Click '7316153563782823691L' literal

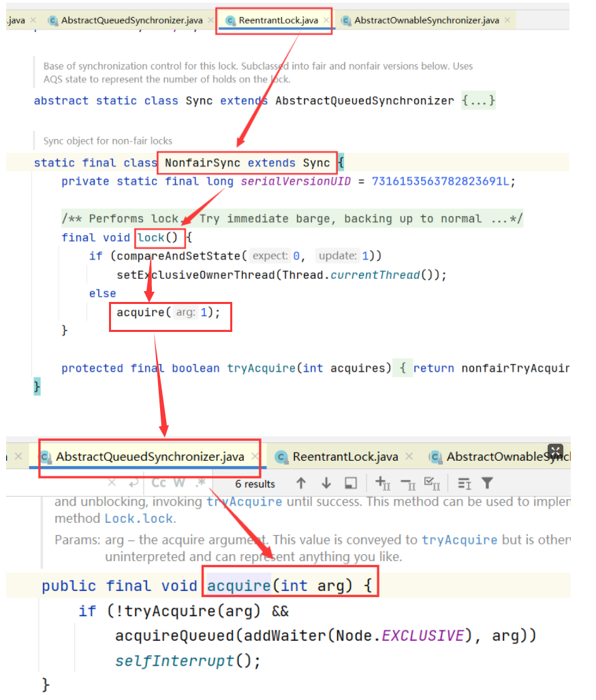pos(440,181)
